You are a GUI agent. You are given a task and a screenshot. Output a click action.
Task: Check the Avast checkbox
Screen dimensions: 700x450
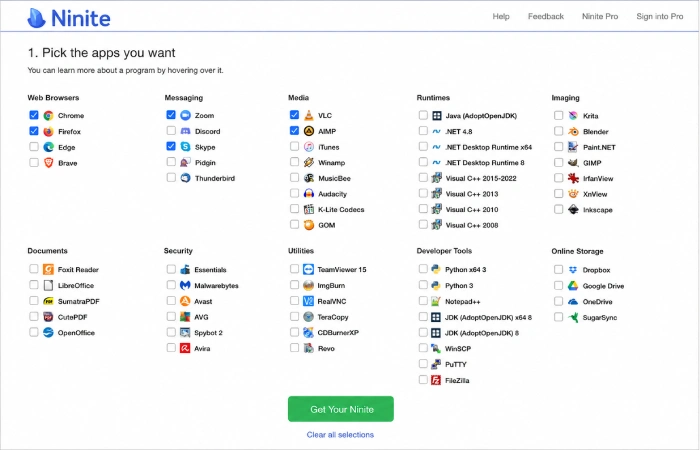tap(171, 300)
